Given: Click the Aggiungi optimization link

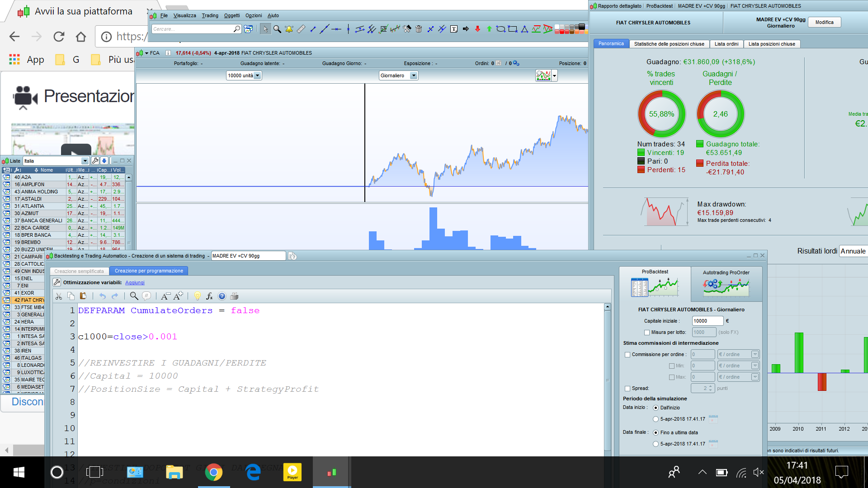Looking at the screenshot, I should 135,282.
